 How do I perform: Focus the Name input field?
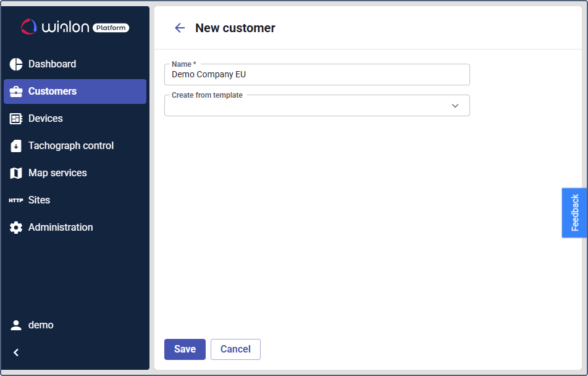[x=316, y=75]
